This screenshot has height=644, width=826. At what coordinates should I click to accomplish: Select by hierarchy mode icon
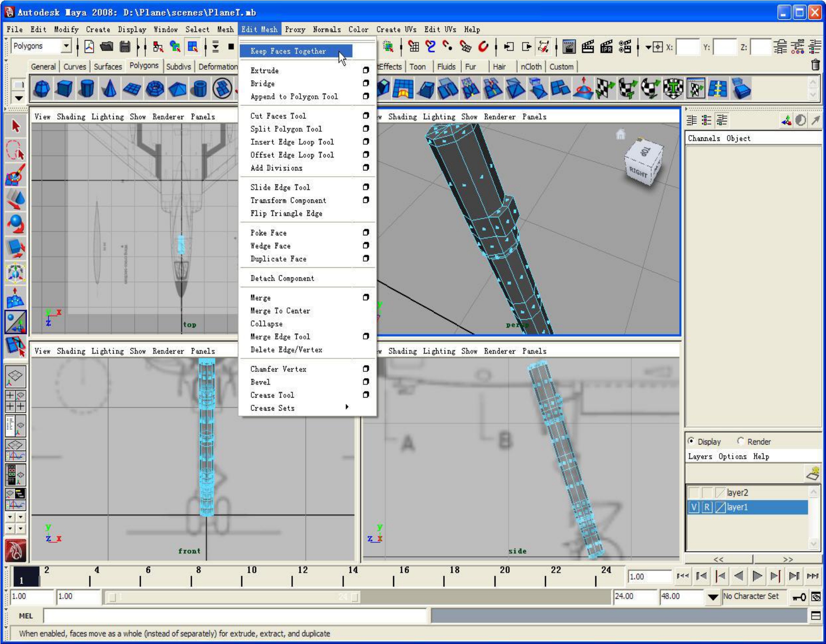point(158,46)
